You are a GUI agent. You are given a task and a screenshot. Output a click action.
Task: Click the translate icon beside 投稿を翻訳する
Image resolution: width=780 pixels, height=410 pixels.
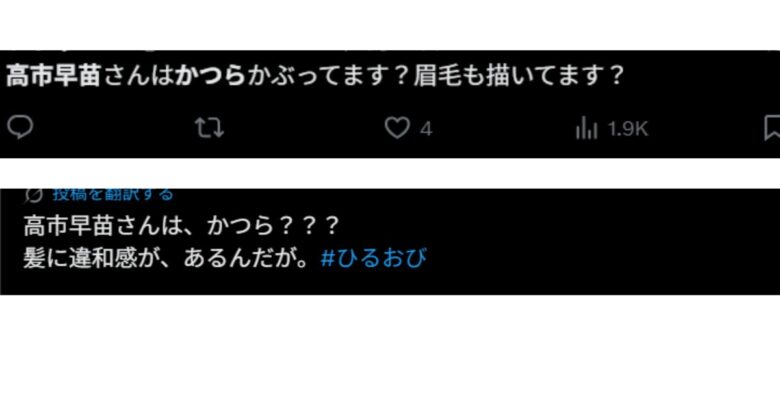coord(33,195)
